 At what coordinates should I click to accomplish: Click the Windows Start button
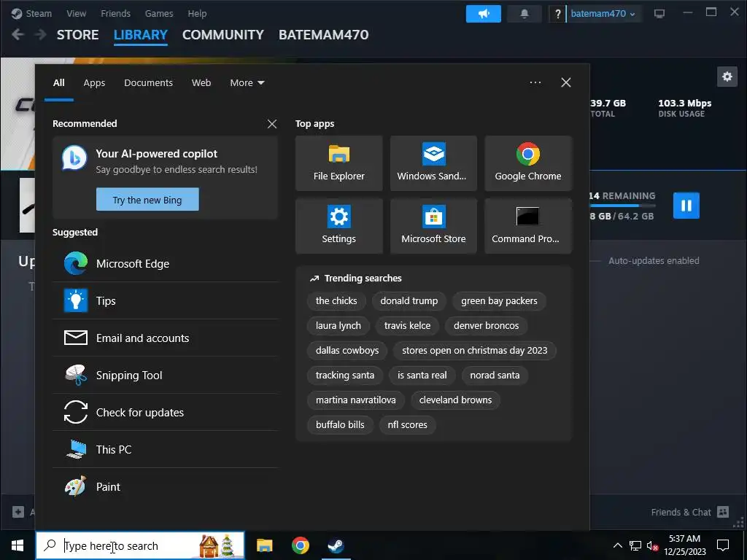[x=18, y=545]
